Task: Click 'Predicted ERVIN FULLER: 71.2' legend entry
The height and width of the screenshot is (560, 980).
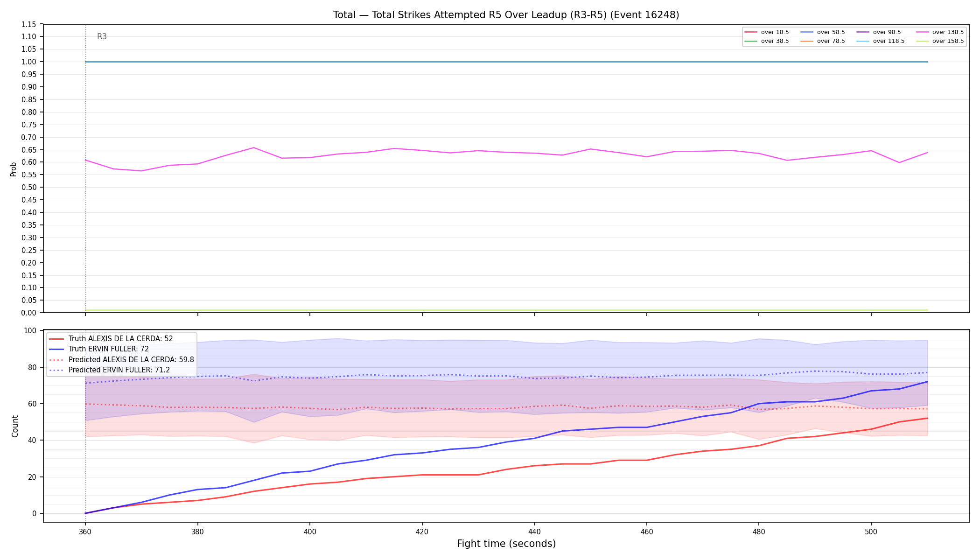Action: point(110,370)
